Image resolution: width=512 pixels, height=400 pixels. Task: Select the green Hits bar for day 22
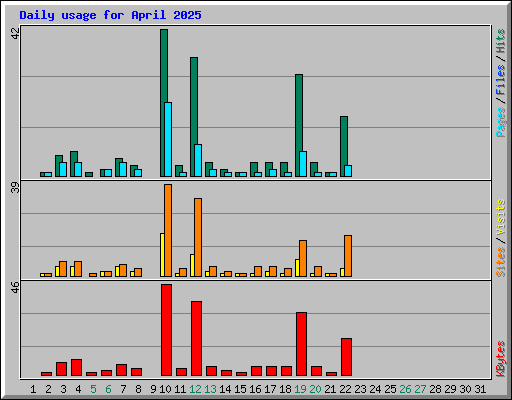[x=343, y=146]
